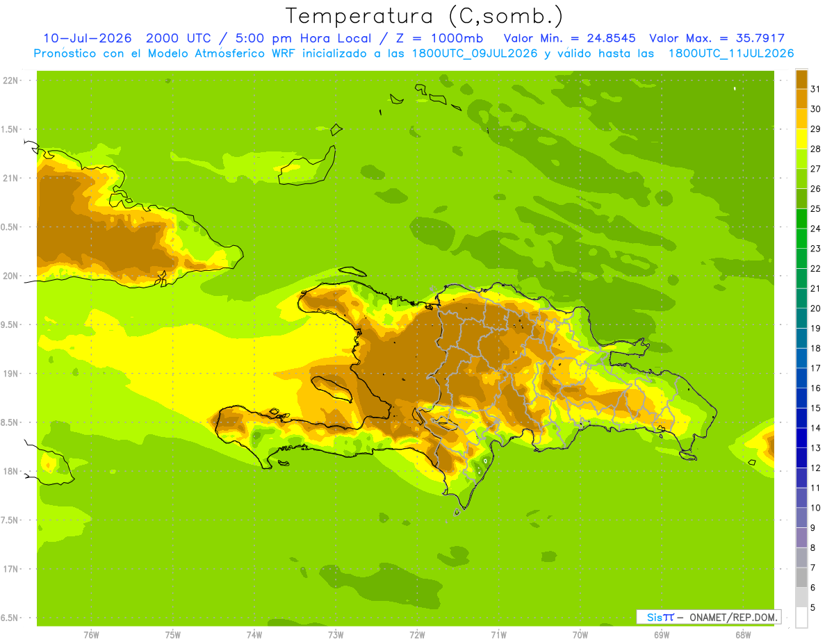
Task: Click legend label "25"
Action: coord(815,208)
